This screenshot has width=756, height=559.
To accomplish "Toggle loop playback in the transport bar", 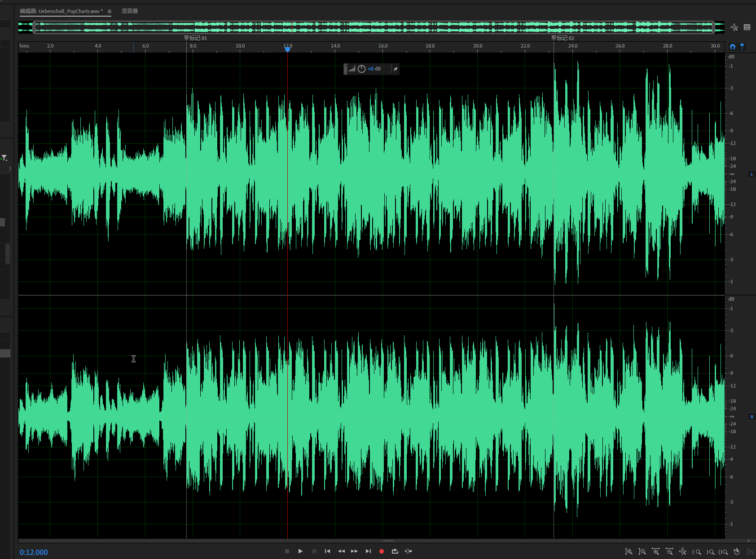I will click(x=395, y=551).
